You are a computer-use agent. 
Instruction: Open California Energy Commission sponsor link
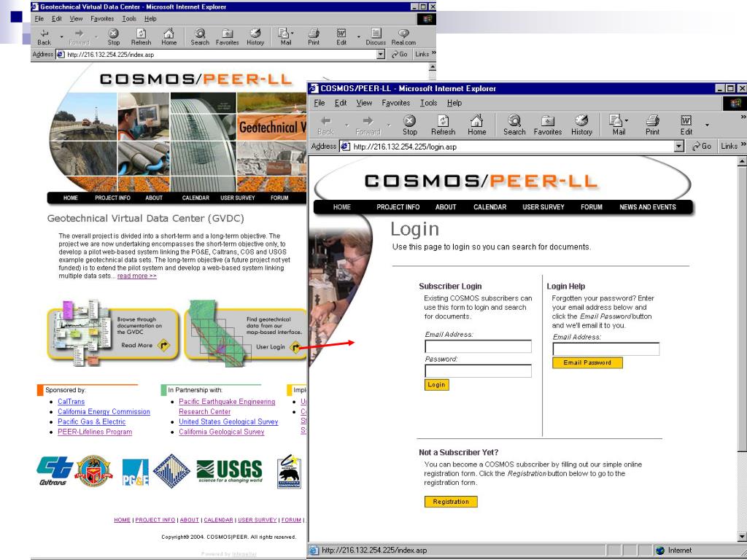tap(104, 411)
